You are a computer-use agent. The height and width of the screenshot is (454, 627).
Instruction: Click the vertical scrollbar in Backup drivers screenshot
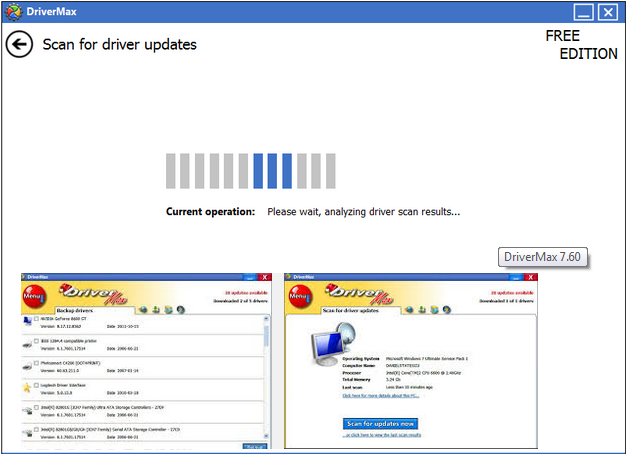267,377
